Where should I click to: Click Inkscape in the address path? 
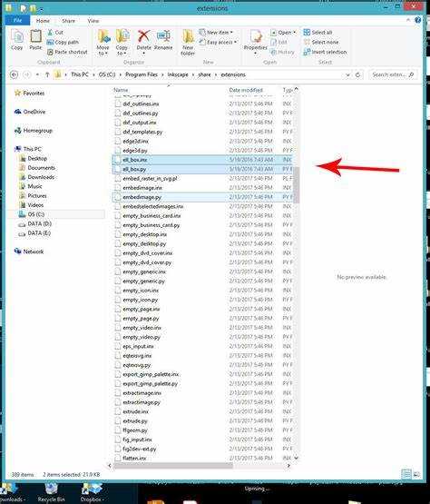pos(178,74)
